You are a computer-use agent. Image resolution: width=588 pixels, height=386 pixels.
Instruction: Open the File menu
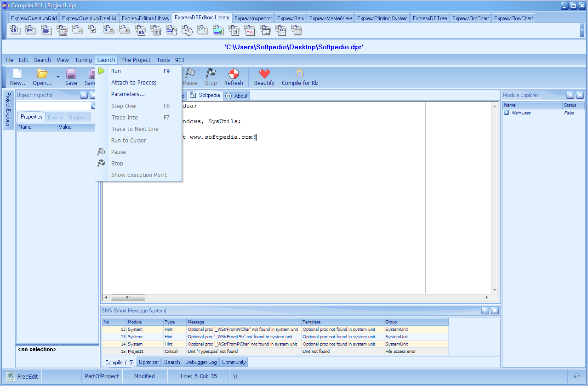coord(9,60)
